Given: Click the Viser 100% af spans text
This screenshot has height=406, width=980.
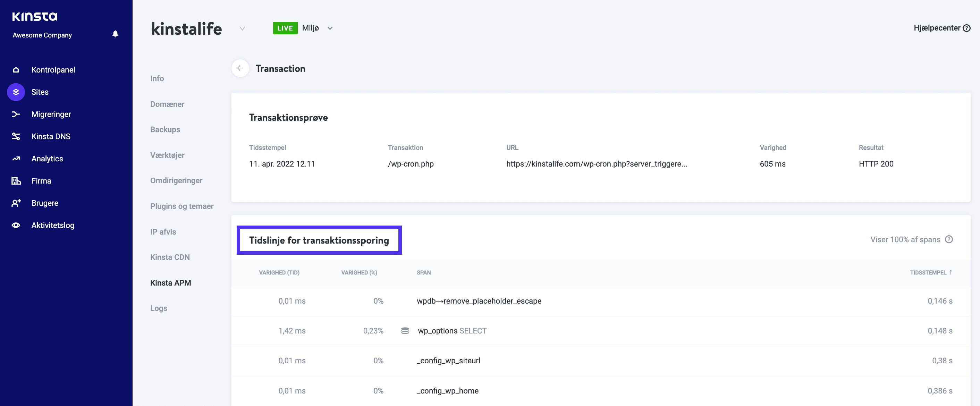Looking at the screenshot, I should pyautogui.click(x=905, y=239).
